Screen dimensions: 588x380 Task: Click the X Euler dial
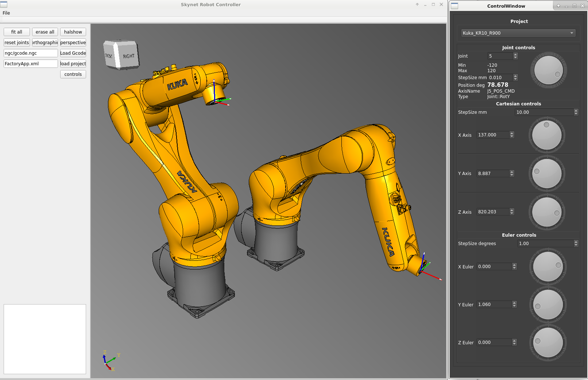point(548,267)
